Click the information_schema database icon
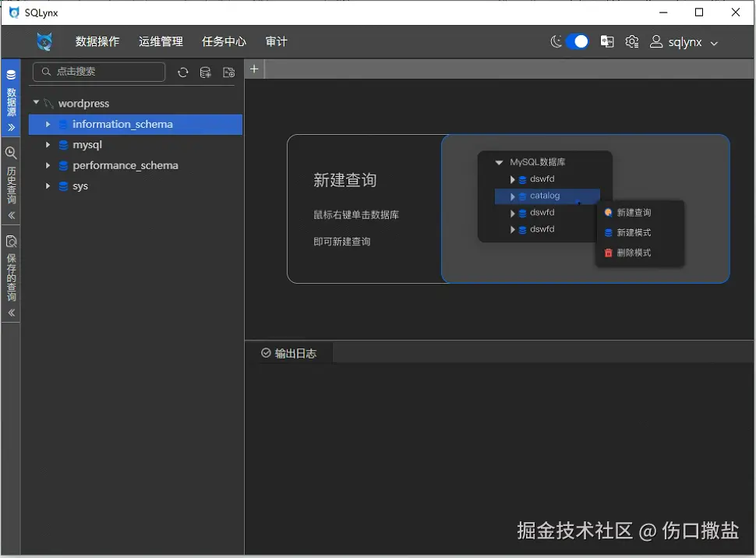 click(x=63, y=125)
